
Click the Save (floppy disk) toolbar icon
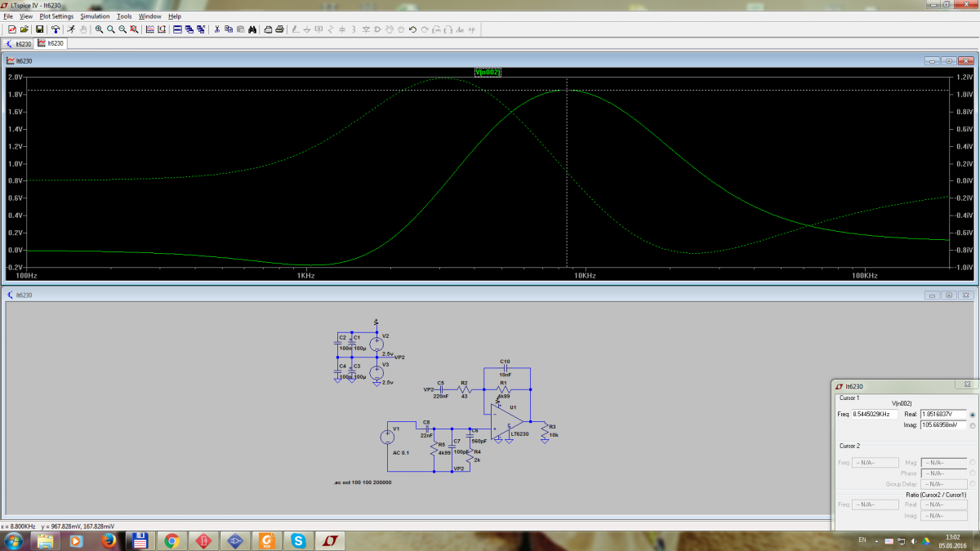[39, 29]
